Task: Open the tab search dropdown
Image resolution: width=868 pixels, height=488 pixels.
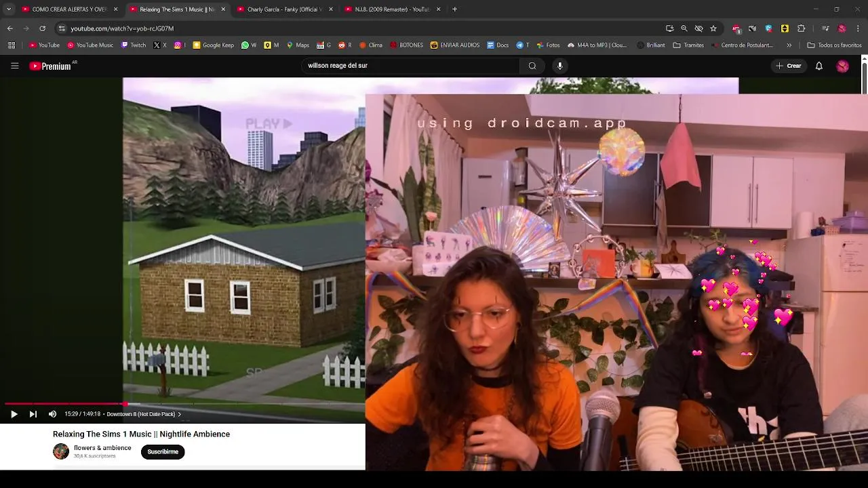Action: (x=8, y=9)
